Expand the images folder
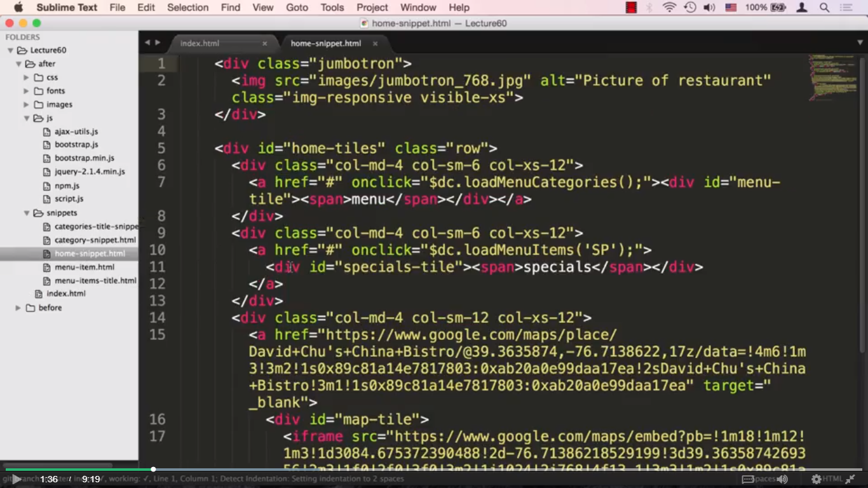The image size is (868, 488). tap(27, 104)
